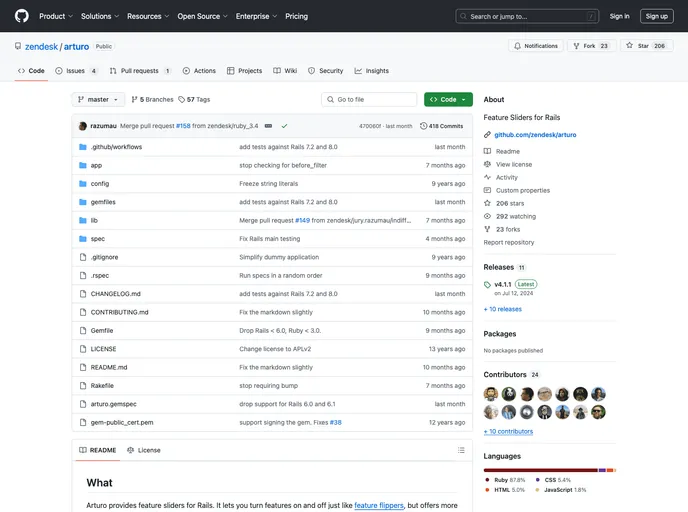Click the .gitignore file icon
This screenshot has width=688, height=512.
click(82, 257)
